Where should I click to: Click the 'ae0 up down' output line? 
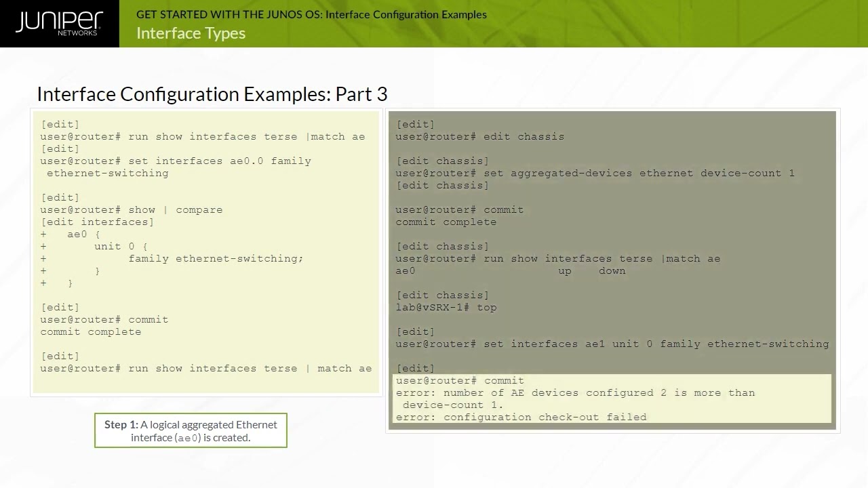(511, 270)
